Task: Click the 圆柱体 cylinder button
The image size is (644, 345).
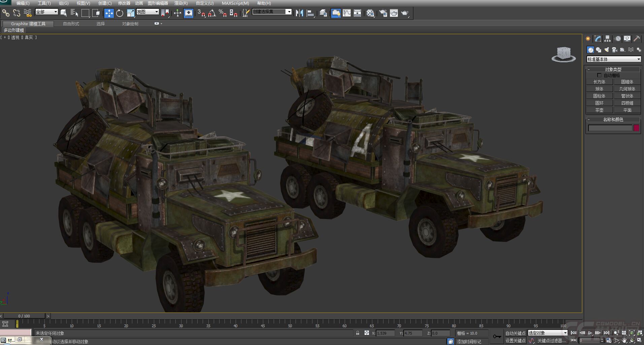Action: click(x=599, y=96)
